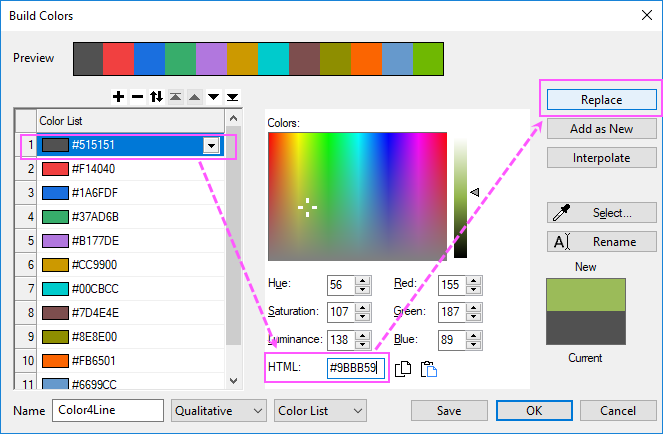Viewport: 663px width, 434px height.
Task: Click the Color List column header
Action: (x=130, y=121)
